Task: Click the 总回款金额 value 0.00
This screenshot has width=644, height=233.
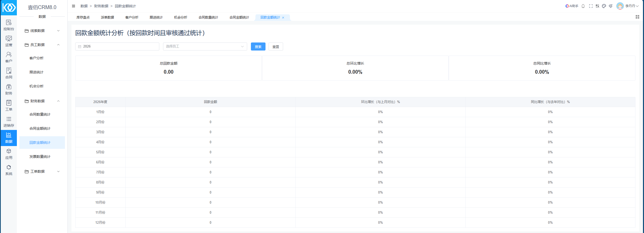Action: [x=169, y=72]
